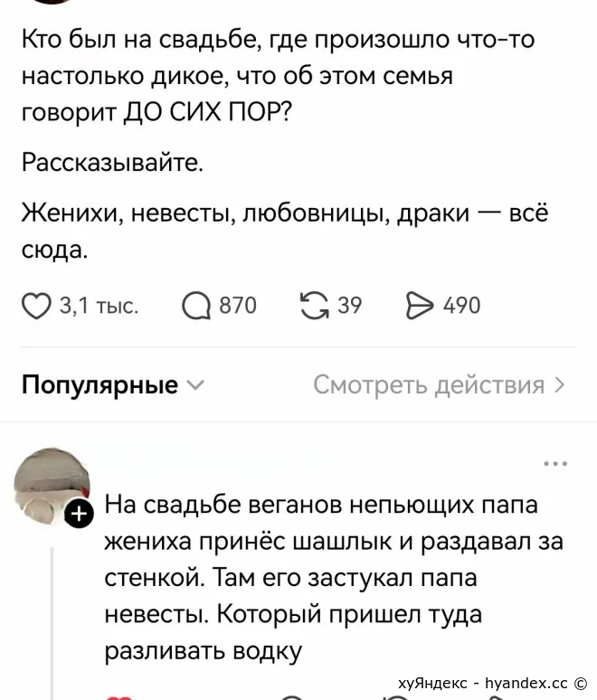
Task: Tap the red heart under the comment
Action: [x=119, y=697]
